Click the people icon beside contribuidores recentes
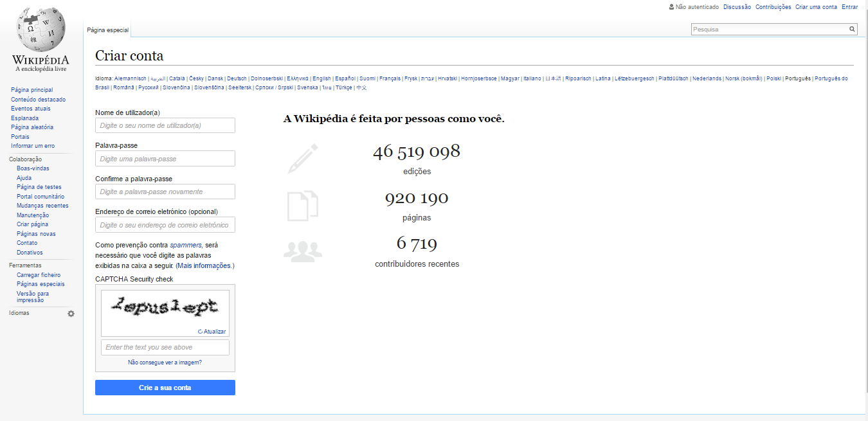The image size is (868, 421). click(x=303, y=251)
